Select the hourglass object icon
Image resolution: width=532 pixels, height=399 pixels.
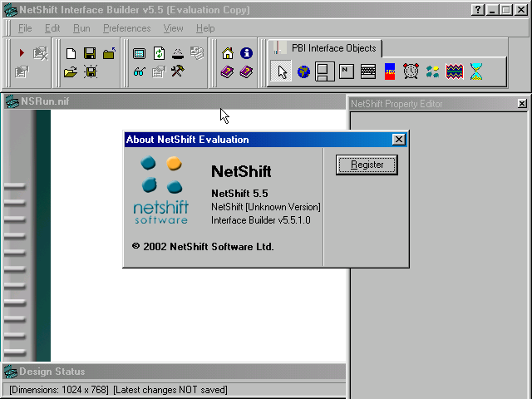pos(475,71)
